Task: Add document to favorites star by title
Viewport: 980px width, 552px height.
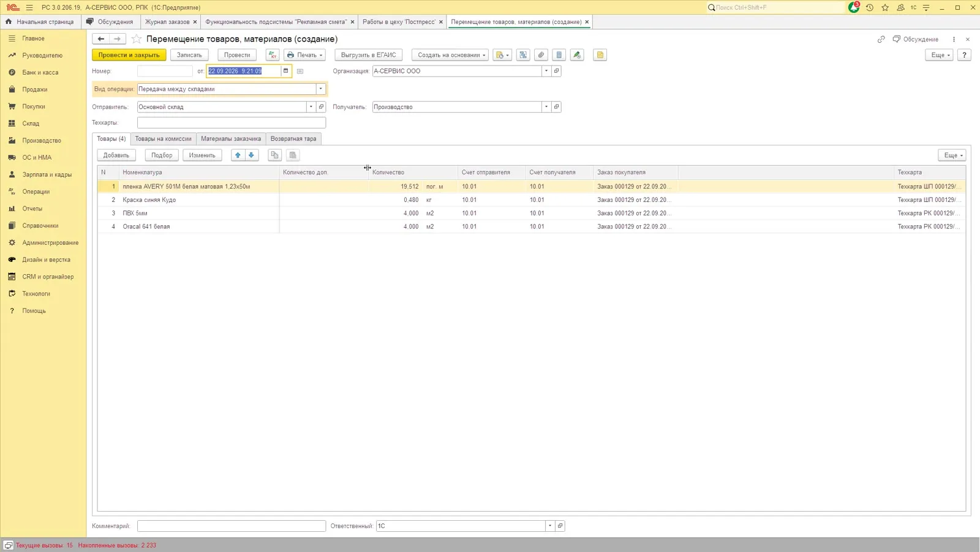Action: point(137,39)
